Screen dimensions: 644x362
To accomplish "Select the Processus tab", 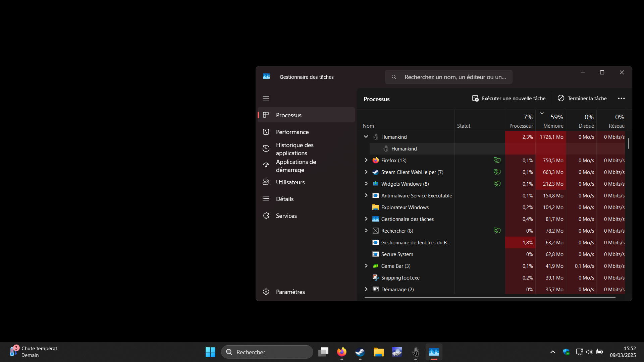I will [288, 115].
